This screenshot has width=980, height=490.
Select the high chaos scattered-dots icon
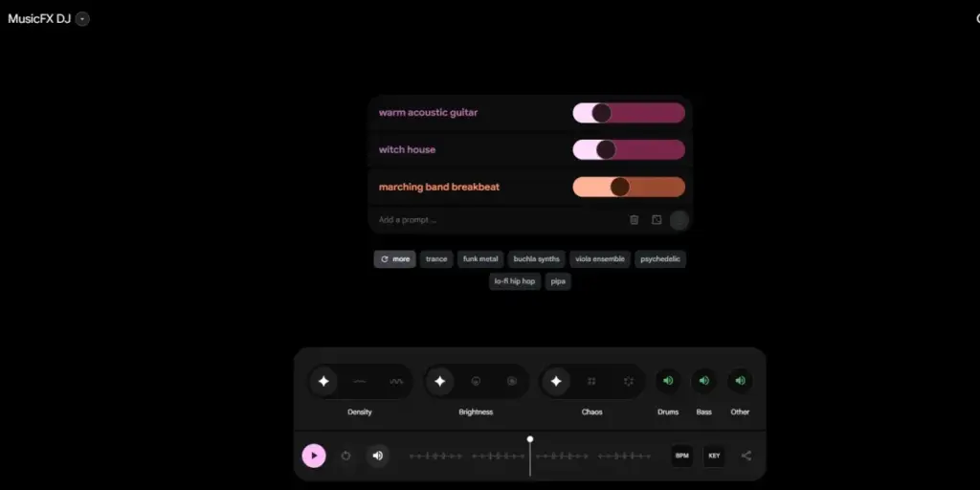point(628,381)
